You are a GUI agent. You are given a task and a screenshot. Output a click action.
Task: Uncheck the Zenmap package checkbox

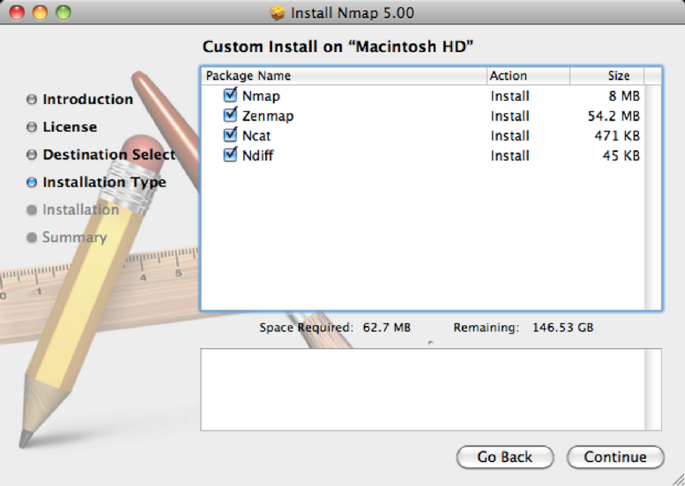tap(230, 115)
